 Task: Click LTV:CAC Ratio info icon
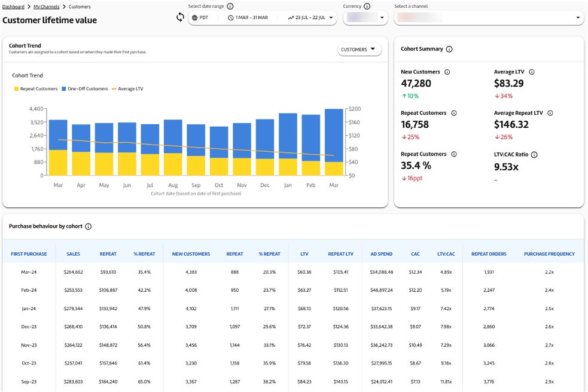click(534, 154)
